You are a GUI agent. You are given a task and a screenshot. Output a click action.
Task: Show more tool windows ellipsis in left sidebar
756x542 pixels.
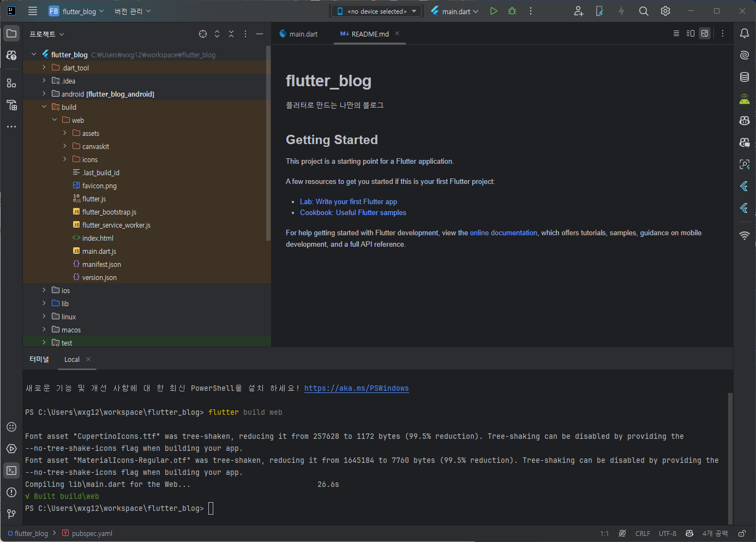[11, 127]
